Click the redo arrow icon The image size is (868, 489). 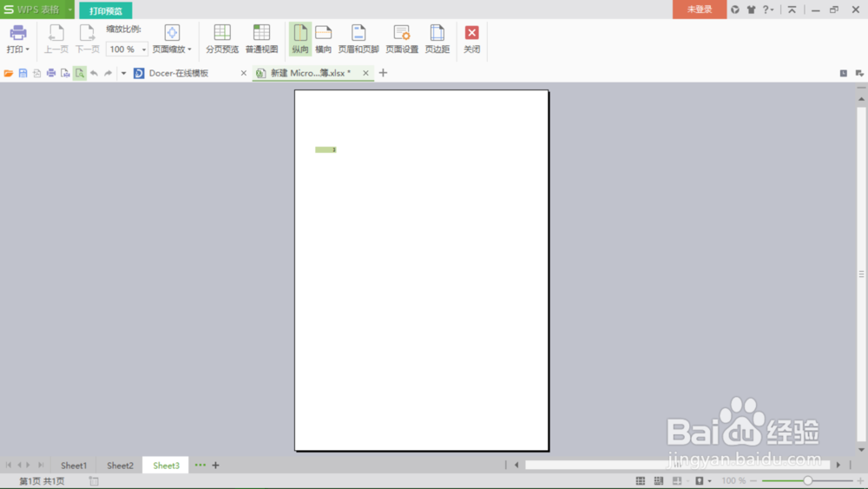click(108, 73)
